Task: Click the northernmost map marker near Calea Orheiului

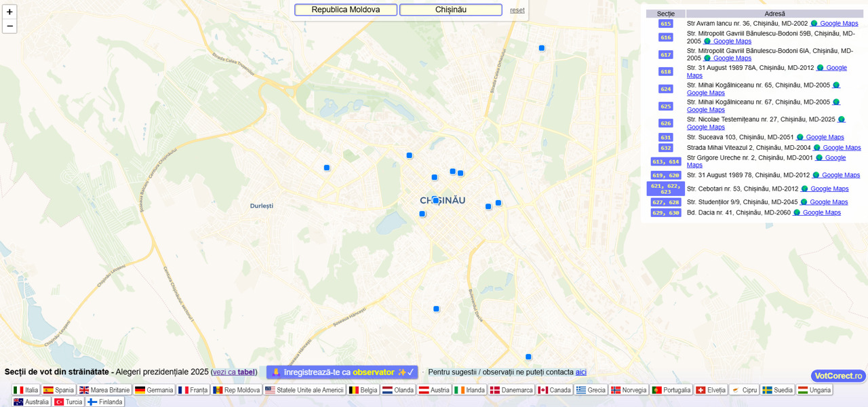Action: pyautogui.click(x=542, y=48)
